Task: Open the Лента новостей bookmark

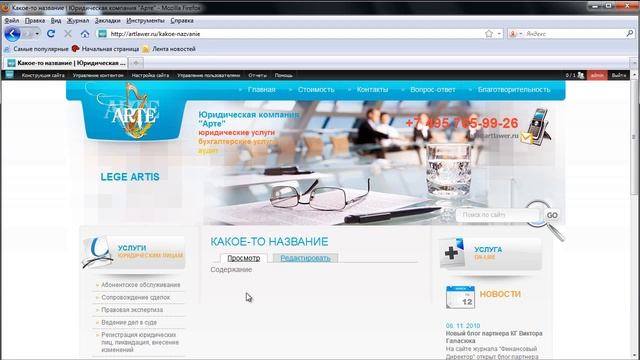Action: pos(169,49)
